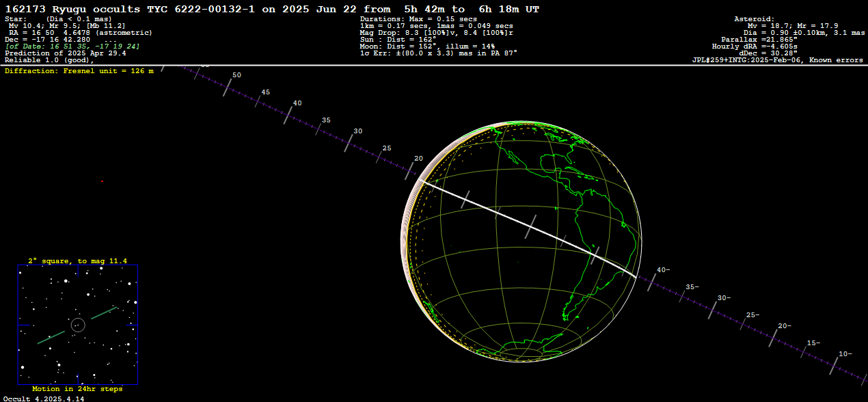Click the target circle in the star chart
The height and width of the screenshot is (402, 868).
pos(77,325)
